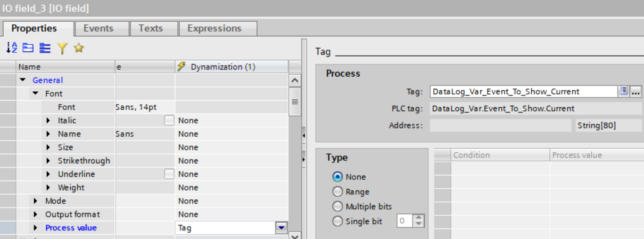Click the Tag name input field

click(x=523, y=91)
